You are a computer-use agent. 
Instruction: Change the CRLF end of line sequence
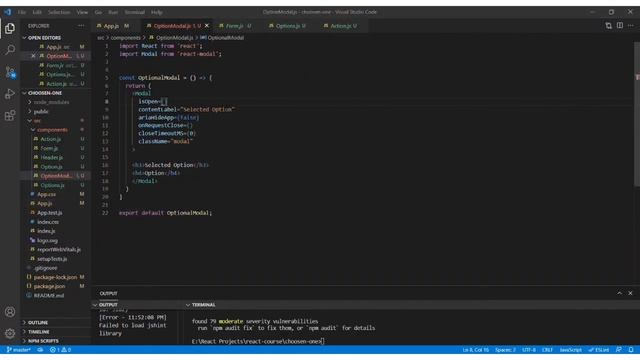click(547, 350)
